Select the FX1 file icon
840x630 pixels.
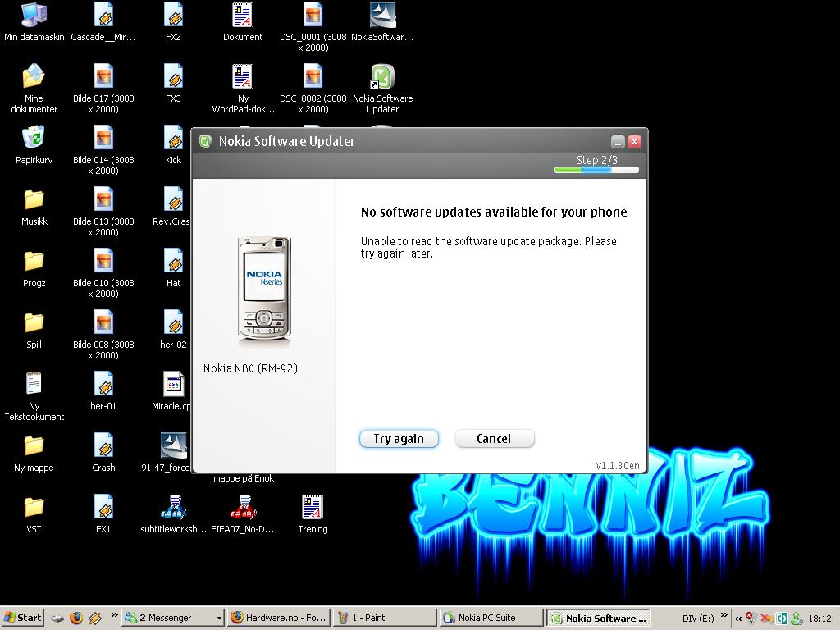point(103,515)
